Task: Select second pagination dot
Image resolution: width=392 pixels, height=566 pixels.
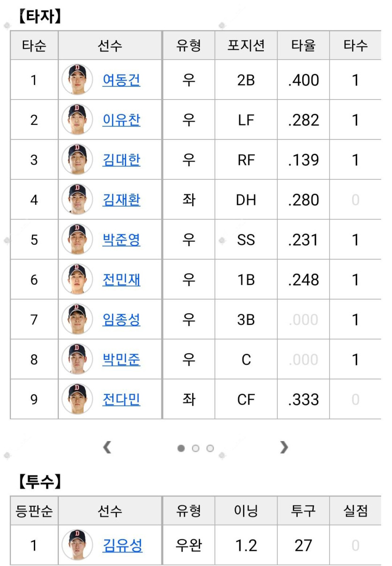Action: point(196,448)
